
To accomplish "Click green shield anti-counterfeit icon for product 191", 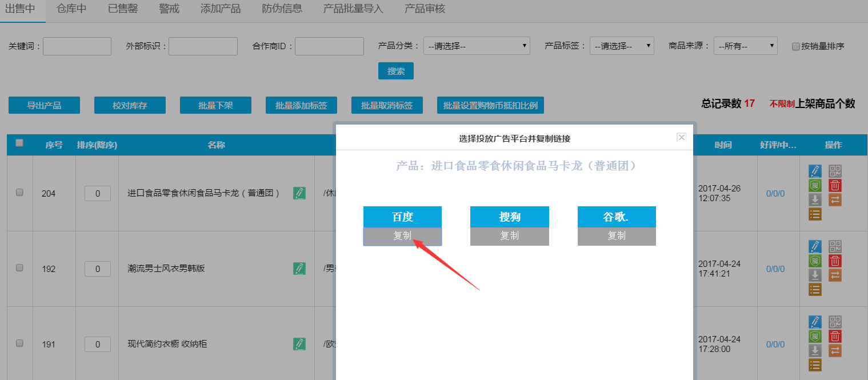I will (x=815, y=337).
